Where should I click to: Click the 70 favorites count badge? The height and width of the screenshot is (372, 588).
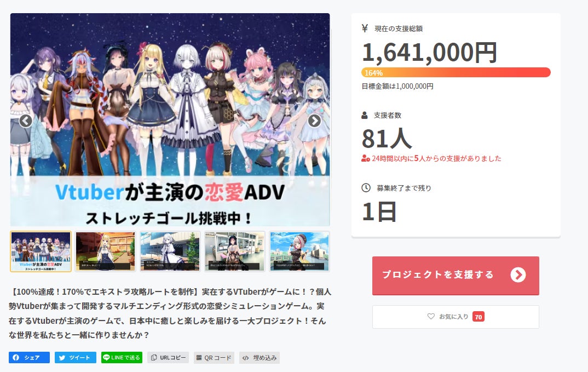[478, 317]
